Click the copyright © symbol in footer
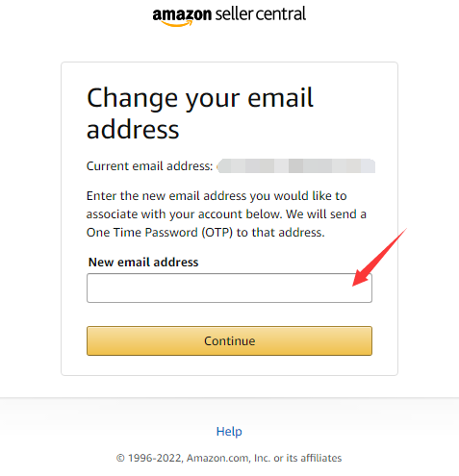Screen dimensions: 459x476 click(120, 458)
